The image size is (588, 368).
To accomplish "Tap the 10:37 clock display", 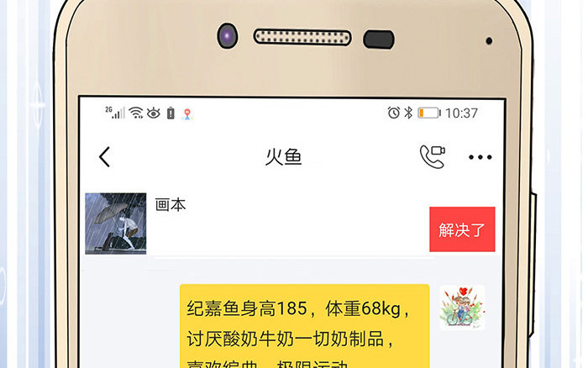I will (462, 113).
